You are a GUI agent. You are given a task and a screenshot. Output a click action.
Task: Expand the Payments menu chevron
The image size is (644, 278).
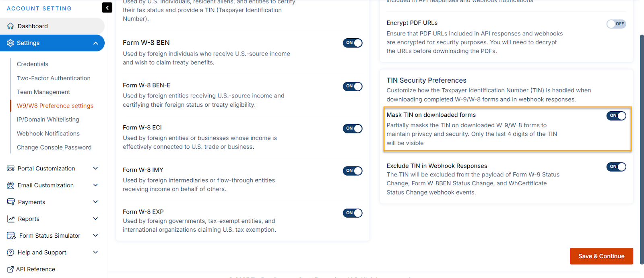(x=95, y=202)
